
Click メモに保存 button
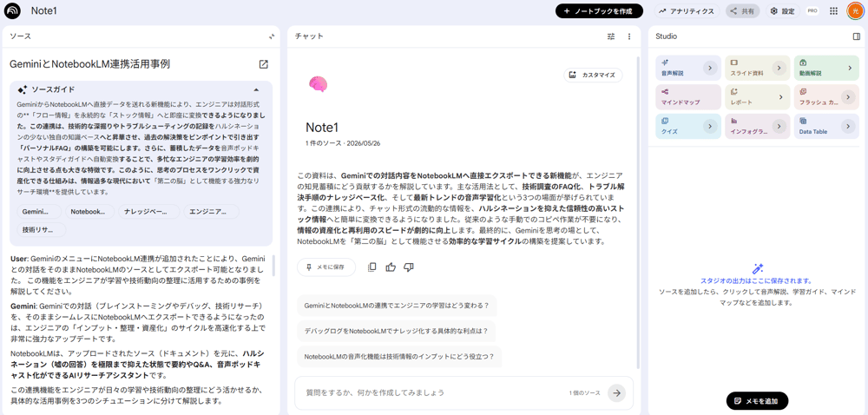(x=326, y=267)
